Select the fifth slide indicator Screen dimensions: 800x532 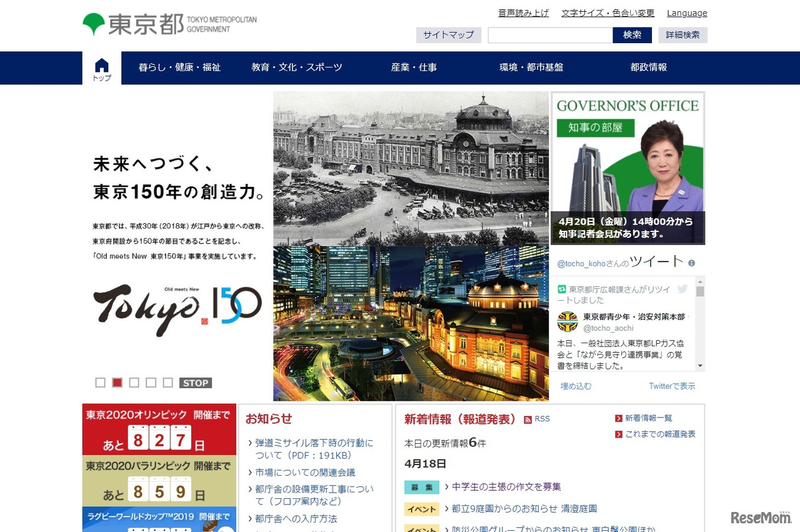click(167, 383)
